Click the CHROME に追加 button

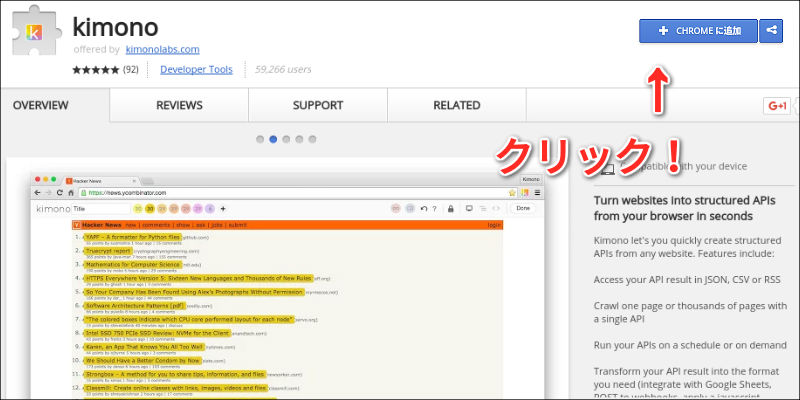click(x=698, y=31)
